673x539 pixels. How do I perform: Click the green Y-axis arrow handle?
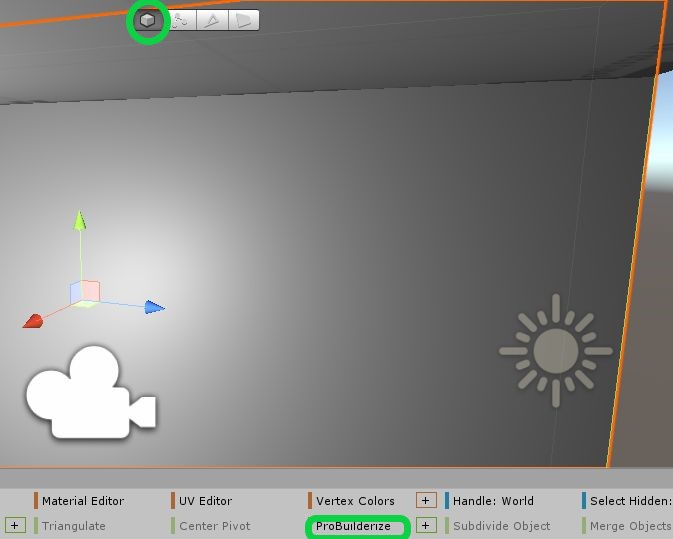pyautogui.click(x=80, y=219)
